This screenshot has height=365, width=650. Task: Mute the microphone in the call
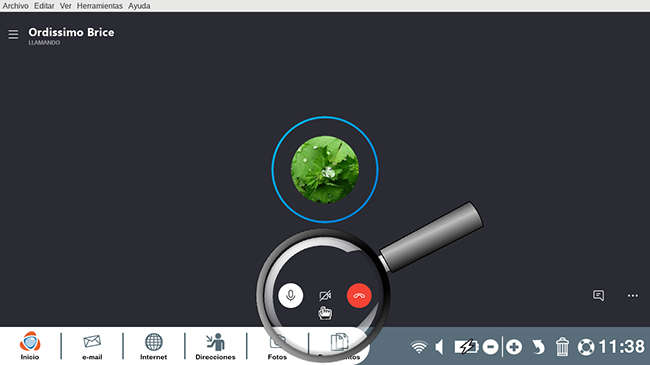pos(291,295)
